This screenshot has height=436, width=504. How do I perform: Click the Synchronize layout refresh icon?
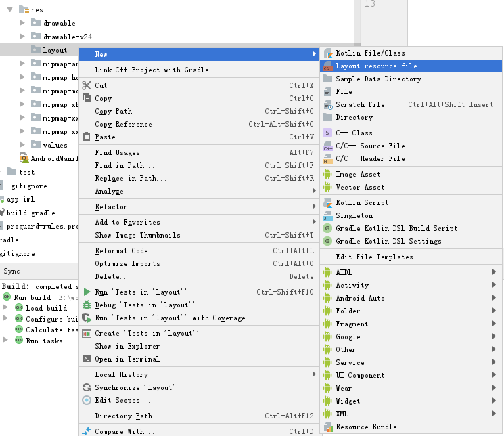tap(87, 387)
